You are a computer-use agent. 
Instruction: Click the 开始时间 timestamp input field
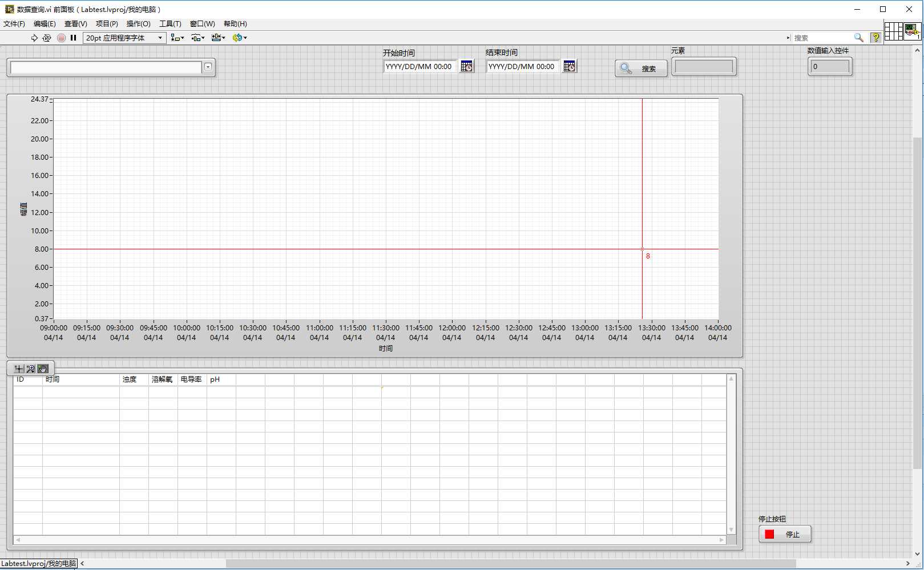pyautogui.click(x=421, y=66)
